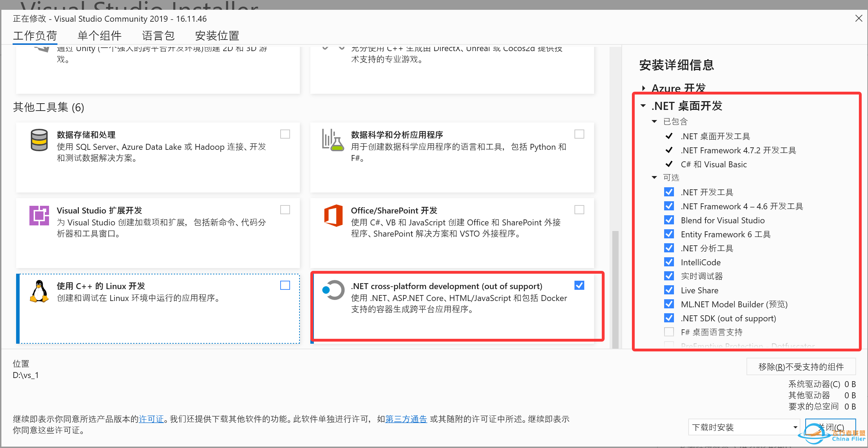Click the 移除不受支持的组件 button
Viewport: 868px width, 448px height.
tap(801, 366)
